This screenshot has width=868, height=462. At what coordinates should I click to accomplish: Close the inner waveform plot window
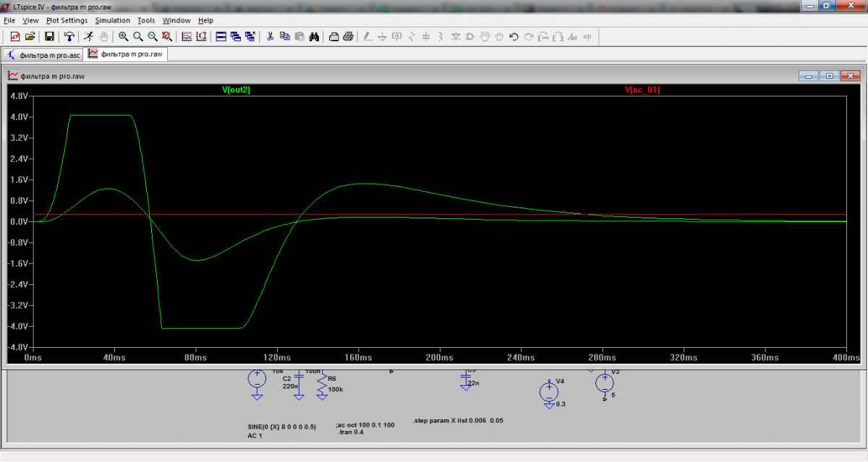click(850, 76)
